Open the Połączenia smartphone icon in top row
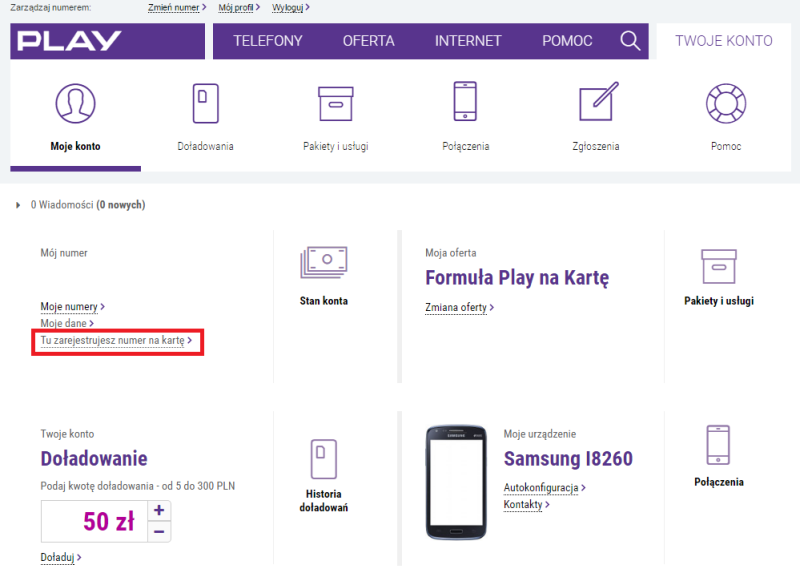 click(465, 102)
